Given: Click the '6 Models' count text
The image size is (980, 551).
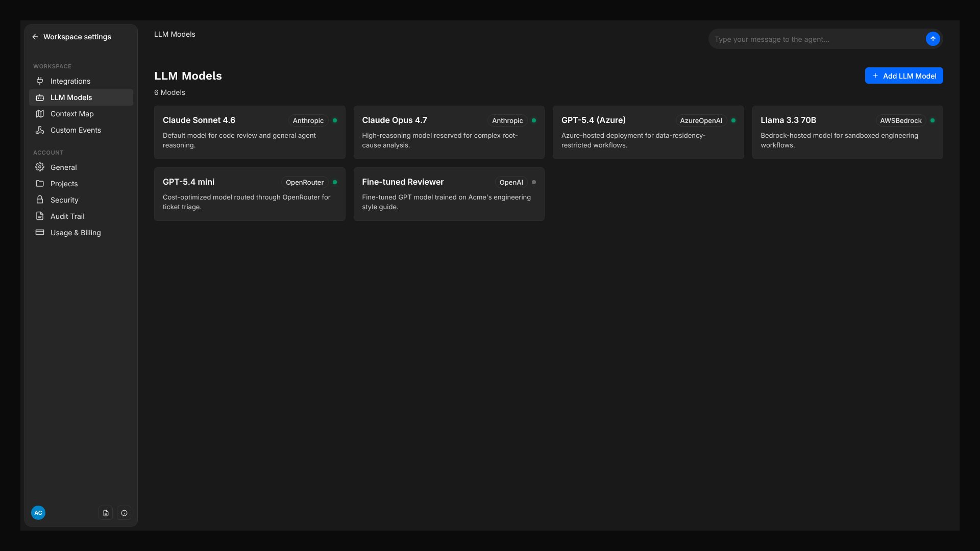Looking at the screenshot, I should (169, 92).
